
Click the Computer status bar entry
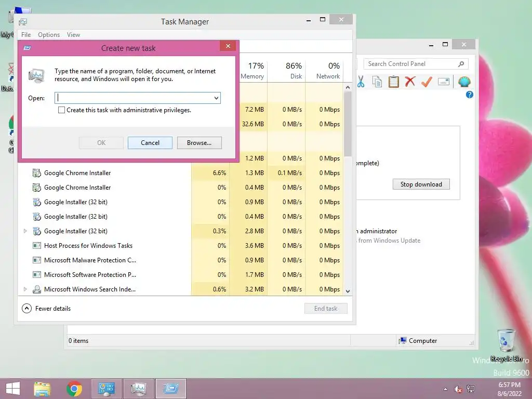coord(418,341)
